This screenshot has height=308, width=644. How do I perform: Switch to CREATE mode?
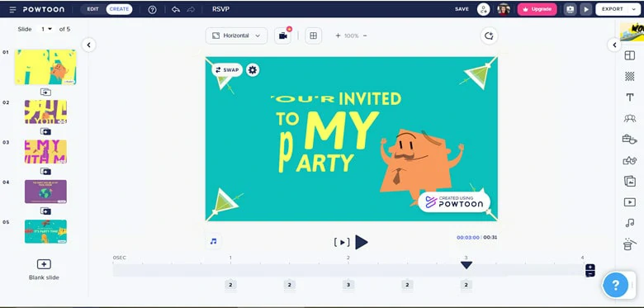(119, 9)
